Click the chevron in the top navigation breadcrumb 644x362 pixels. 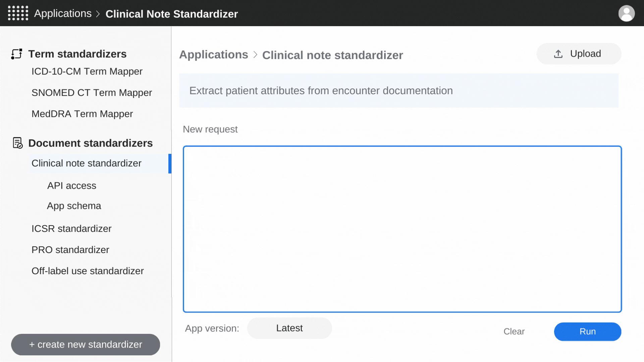[x=98, y=14]
